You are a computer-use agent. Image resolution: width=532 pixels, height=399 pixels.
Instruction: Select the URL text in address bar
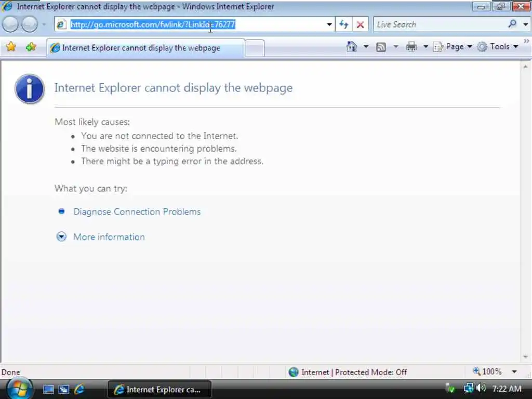point(153,24)
